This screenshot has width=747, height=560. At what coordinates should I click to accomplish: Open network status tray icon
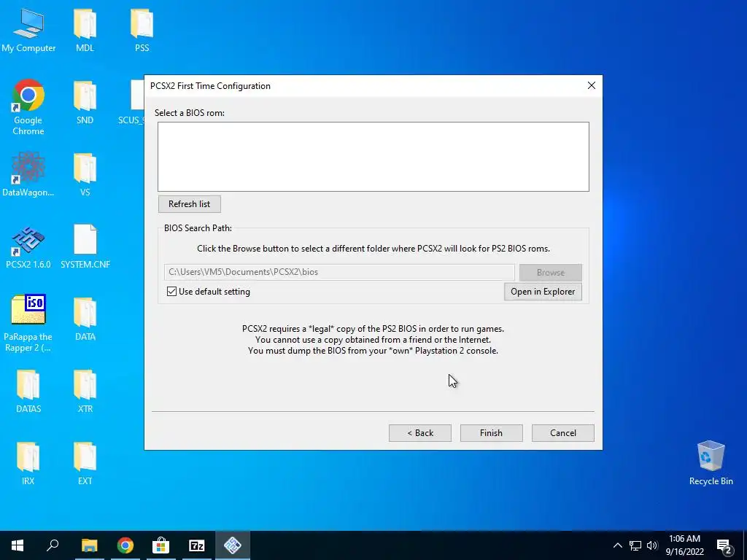(635, 545)
